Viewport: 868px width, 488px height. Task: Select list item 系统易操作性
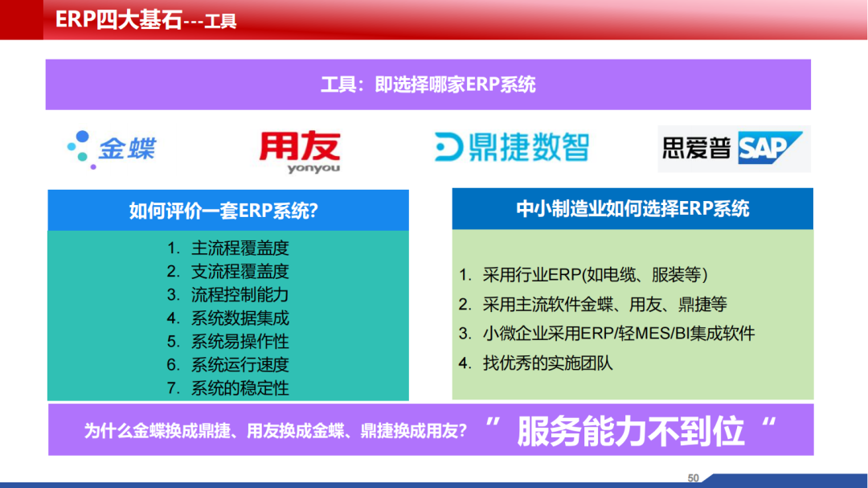pyautogui.click(x=239, y=342)
